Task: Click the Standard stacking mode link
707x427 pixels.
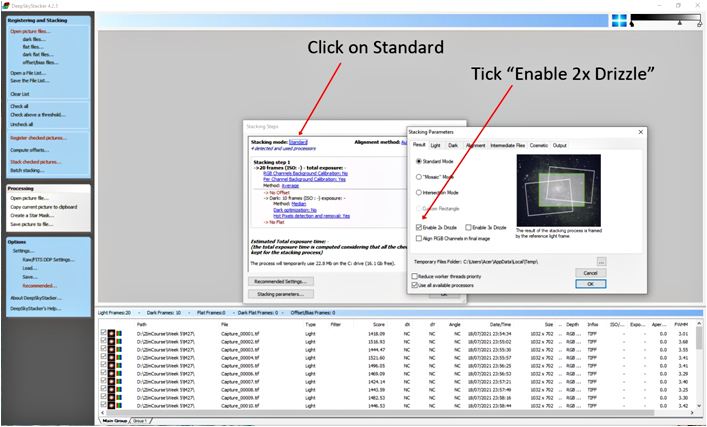Action: pos(298,142)
